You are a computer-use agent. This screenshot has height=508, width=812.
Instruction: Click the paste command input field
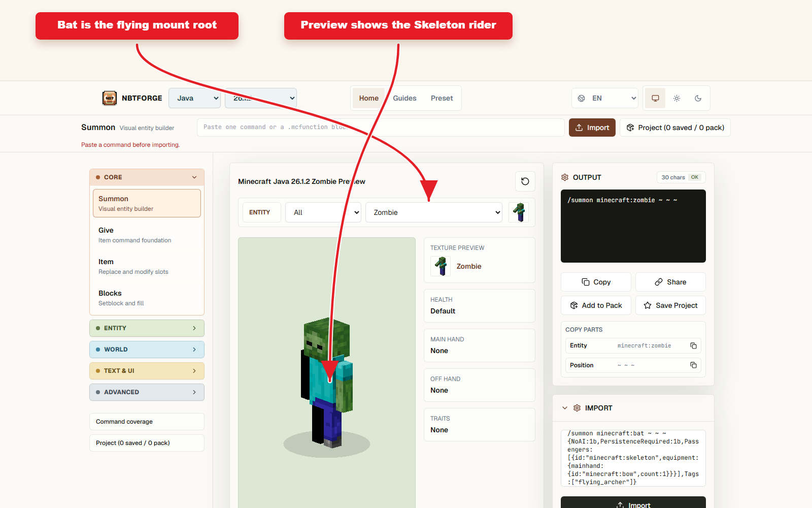tap(381, 128)
